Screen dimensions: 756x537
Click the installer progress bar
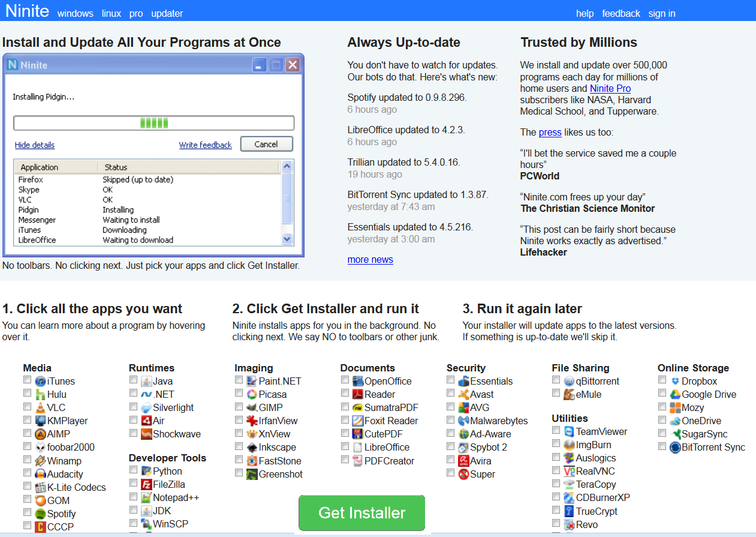coord(154,123)
